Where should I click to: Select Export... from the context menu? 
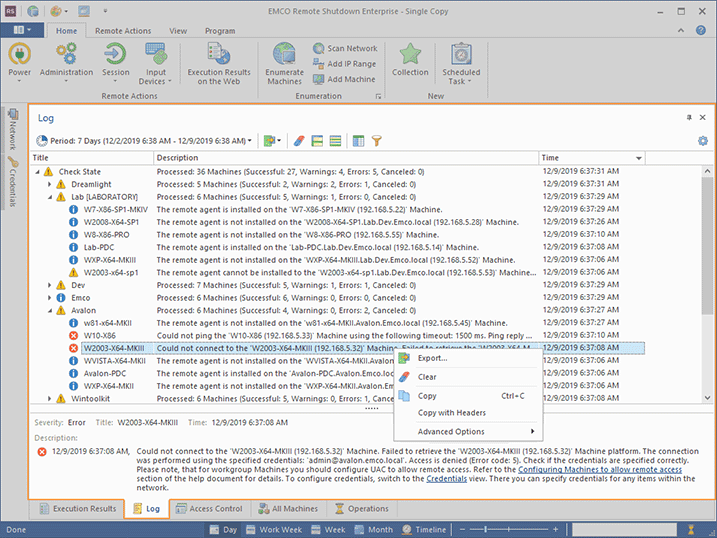click(x=432, y=358)
